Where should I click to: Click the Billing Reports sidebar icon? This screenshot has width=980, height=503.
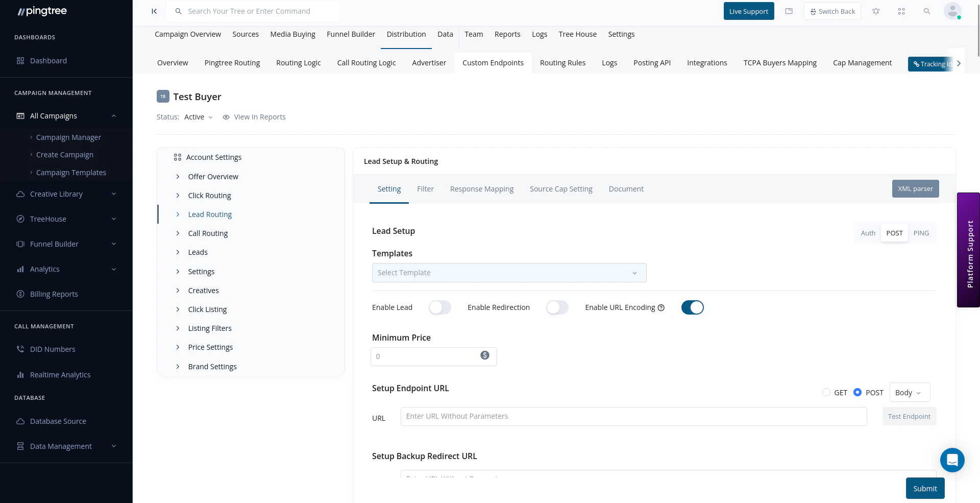tap(20, 294)
